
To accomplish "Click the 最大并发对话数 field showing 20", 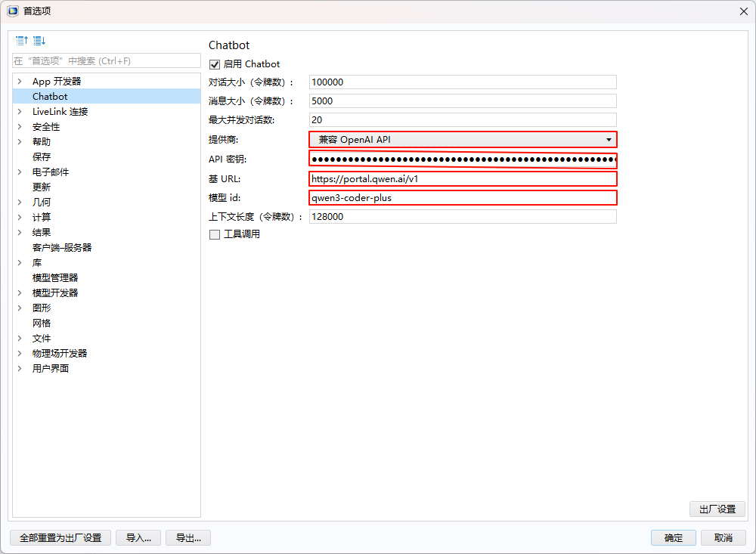I will (463, 119).
